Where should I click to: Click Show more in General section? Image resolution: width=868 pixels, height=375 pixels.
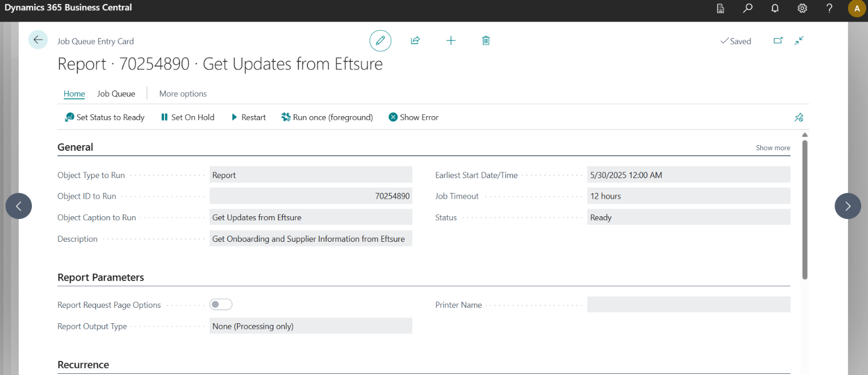(773, 148)
